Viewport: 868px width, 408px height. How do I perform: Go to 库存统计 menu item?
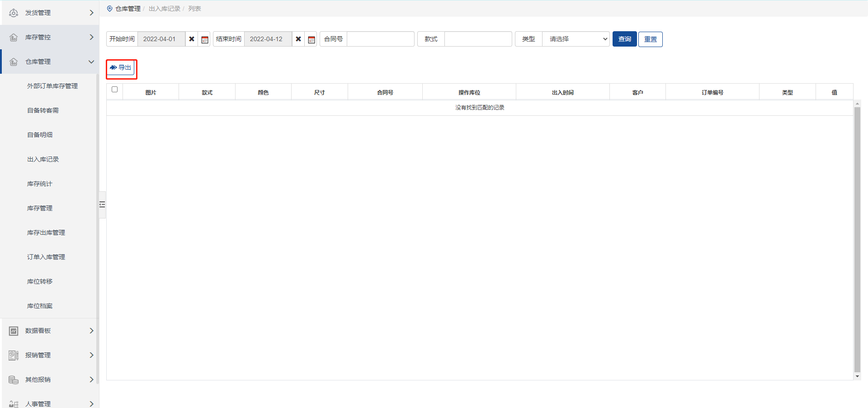pyautogui.click(x=40, y=184)
